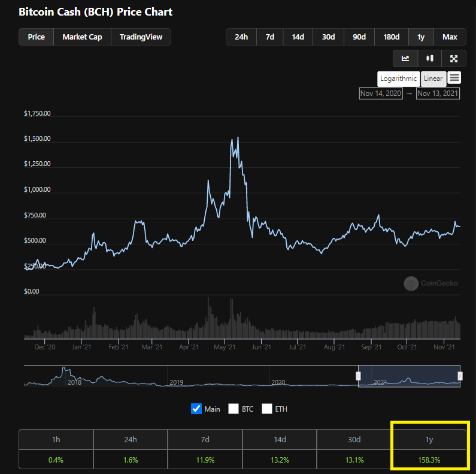Click the $1,000.00 axis label
The height and width of the screenshot is (474, 476).
pos(37,189)
